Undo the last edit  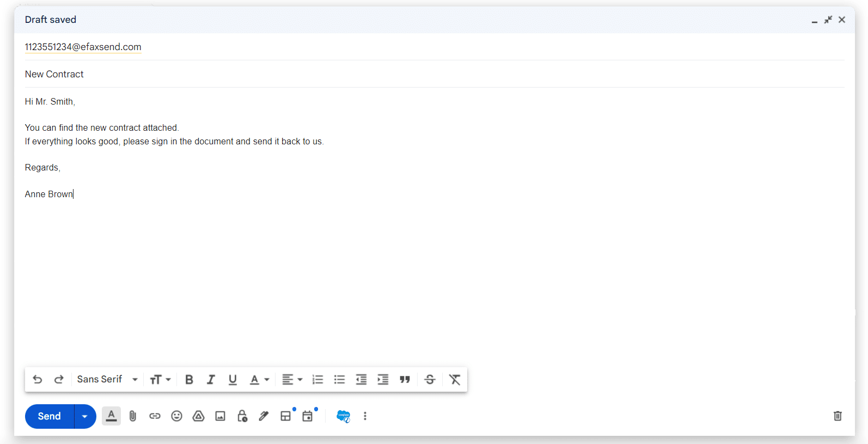click(37, 379)
